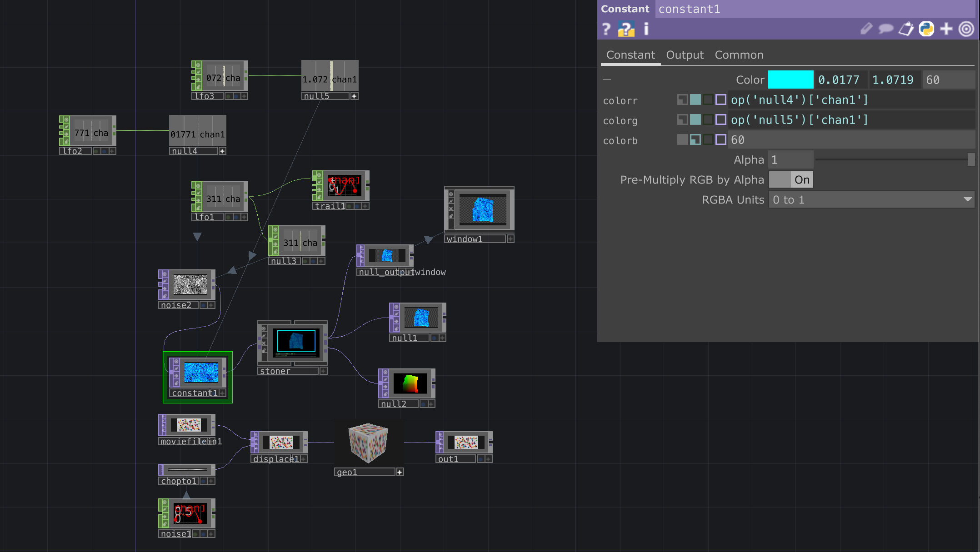Click the copy parameters clipboard icon

click(906, 29)
